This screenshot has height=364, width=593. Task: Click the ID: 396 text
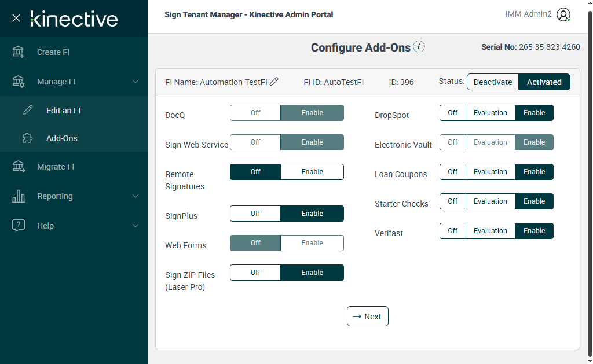click(401, 82)
